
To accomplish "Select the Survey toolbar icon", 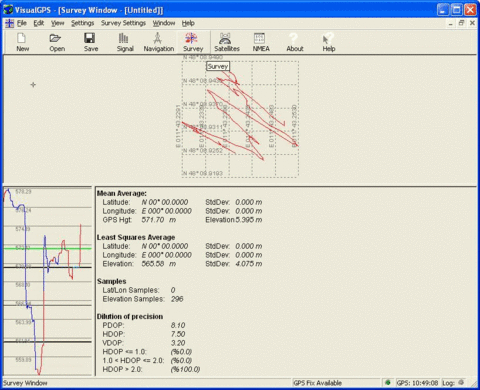I will tap(193, 42).
